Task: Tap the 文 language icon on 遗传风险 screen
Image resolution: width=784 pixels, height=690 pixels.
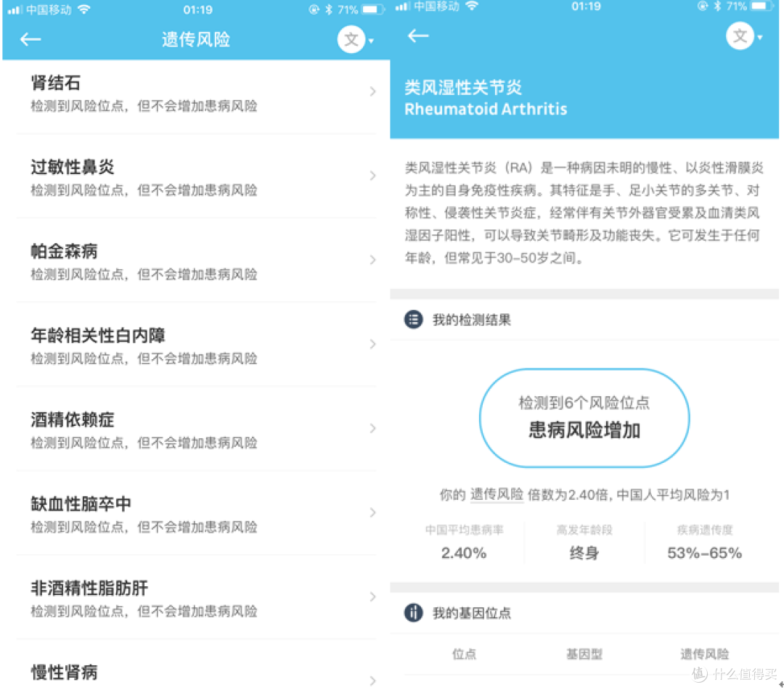Action: [x=351, y=39]
